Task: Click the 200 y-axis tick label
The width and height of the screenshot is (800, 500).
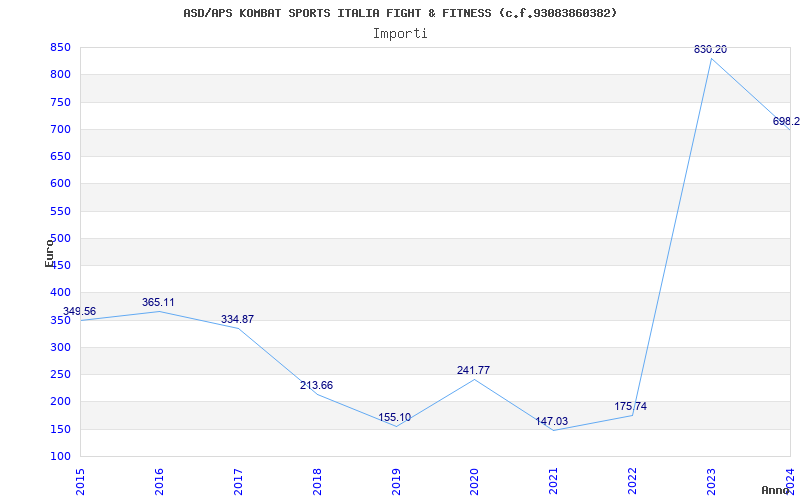Action: point(60,402)
